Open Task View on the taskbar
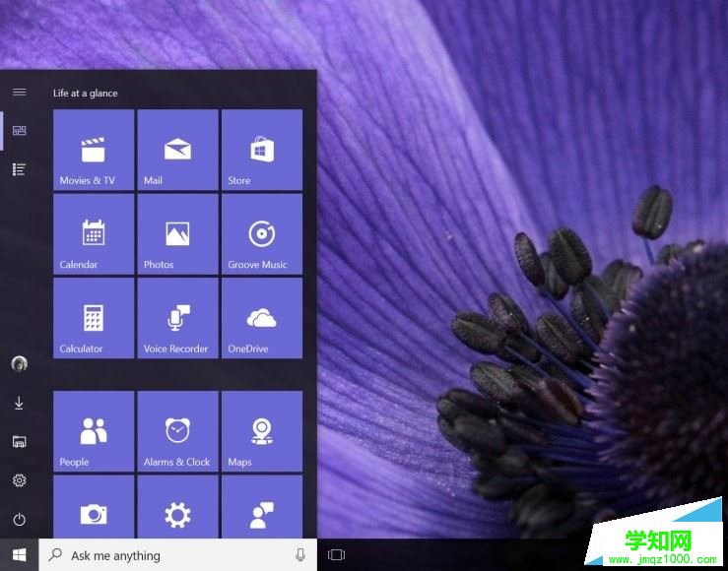The image size is (728, 571). (336, 555)
